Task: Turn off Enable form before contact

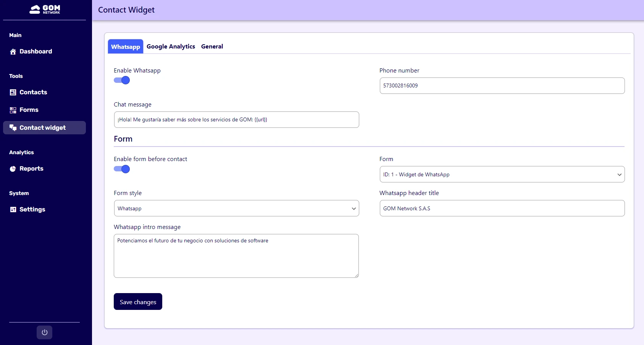Action: point(121,169)
